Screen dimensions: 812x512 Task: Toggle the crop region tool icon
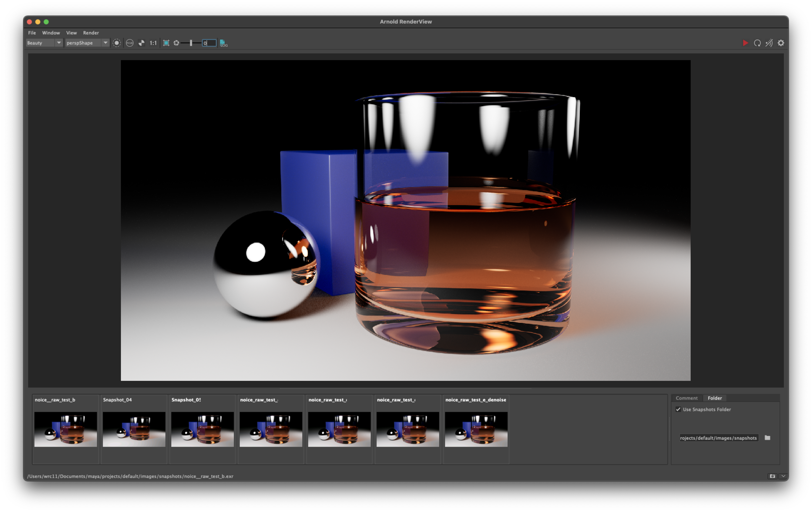click(x=166, y=43)
